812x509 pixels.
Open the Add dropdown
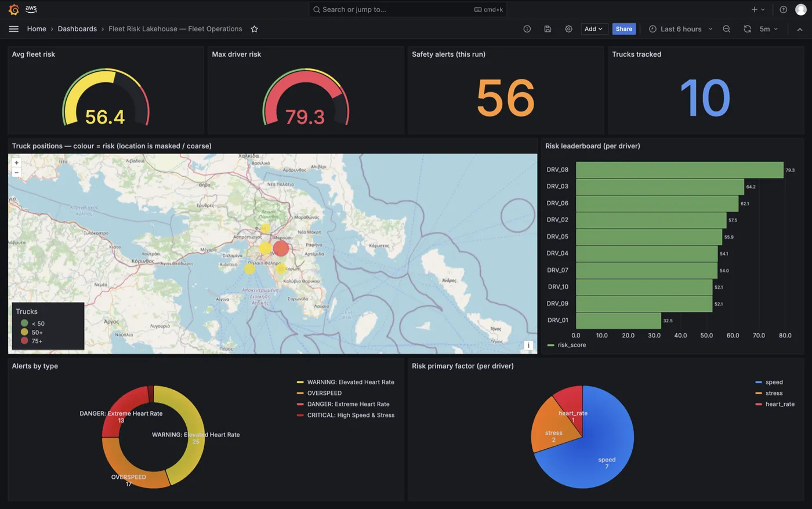593,29
